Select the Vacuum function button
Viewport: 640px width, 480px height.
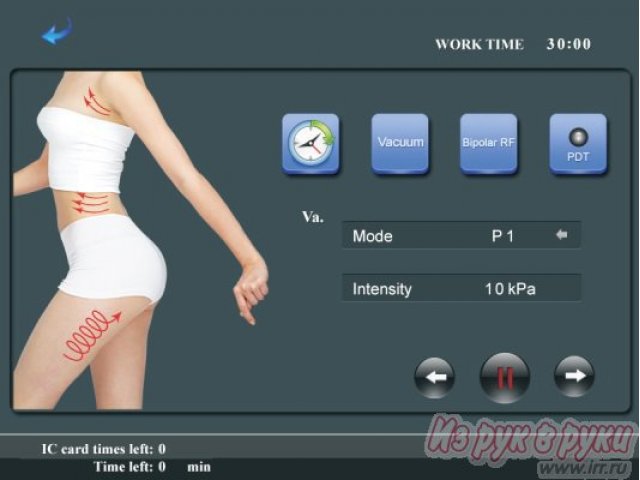click(x=400, y=143)
